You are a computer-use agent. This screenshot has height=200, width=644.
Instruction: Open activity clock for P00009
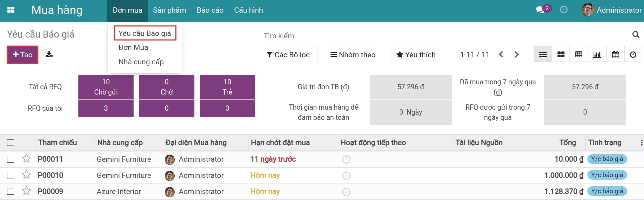click(x=346, y=192)
